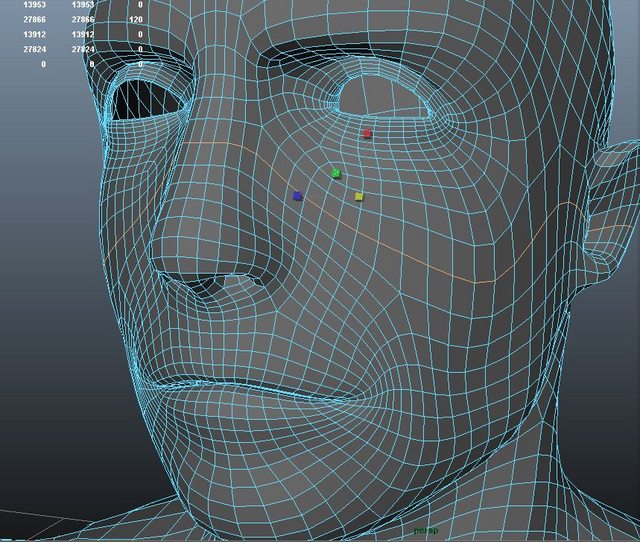Click the yellow vertex marker on the cheek

click(x=359, y=196)
